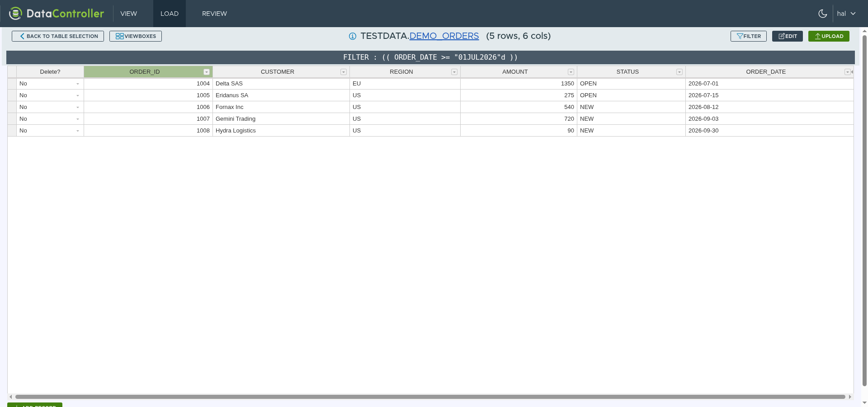Open the hal user dropdown menu
The height and width of the screenshot is (407, 868).
846,14
